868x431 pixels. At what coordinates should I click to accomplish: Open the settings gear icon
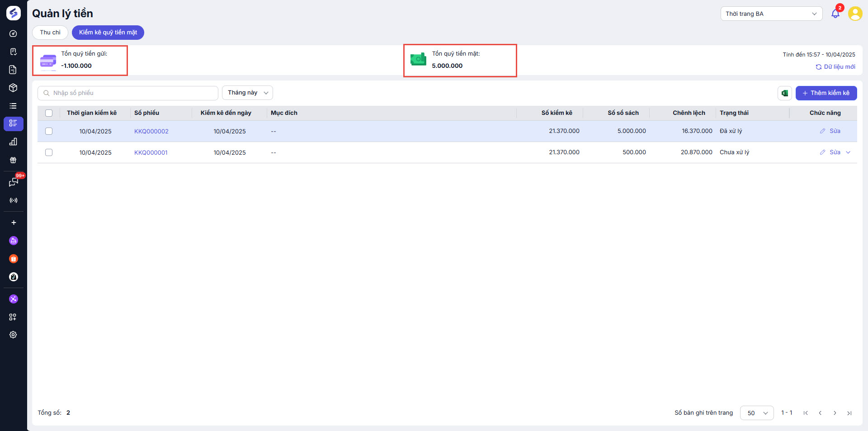[13, 335]
